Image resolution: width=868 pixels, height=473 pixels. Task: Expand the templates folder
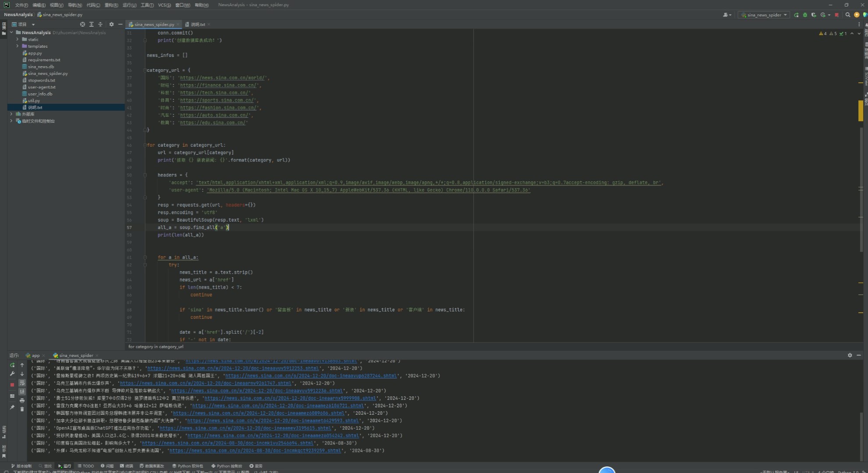click(18, 46)
